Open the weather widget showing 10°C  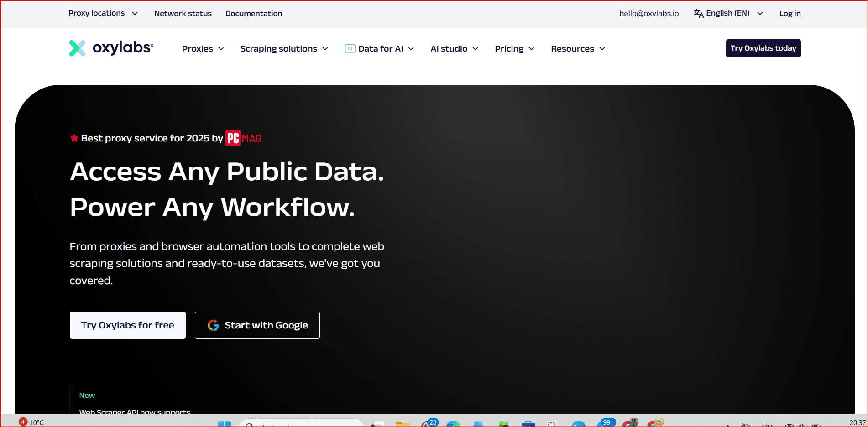click(x=32, y=422)
